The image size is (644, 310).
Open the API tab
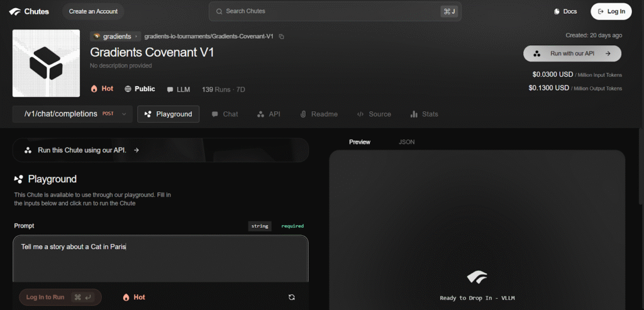click(x=269, y=114)
